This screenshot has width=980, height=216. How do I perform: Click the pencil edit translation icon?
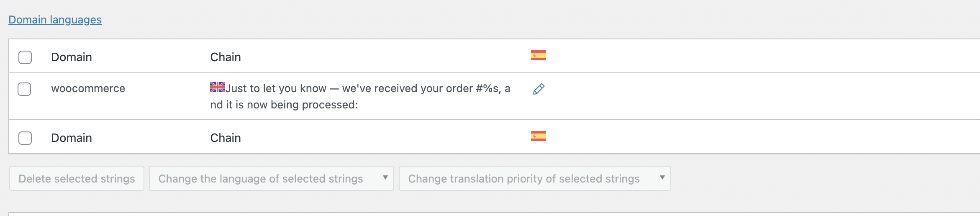pos(539,89)
